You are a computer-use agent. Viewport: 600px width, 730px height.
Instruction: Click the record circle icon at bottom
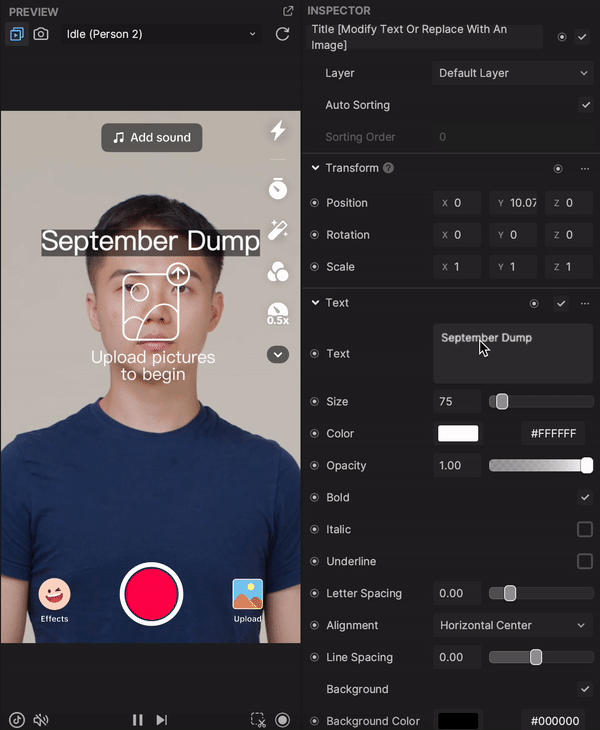tap(282, 720)
